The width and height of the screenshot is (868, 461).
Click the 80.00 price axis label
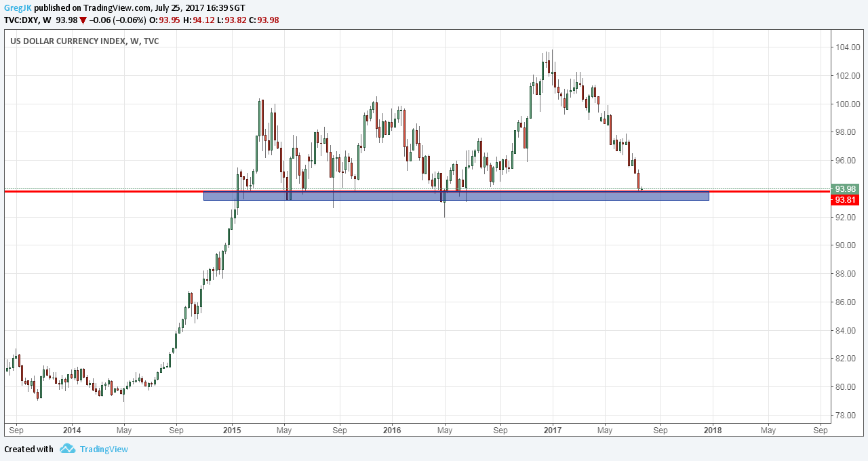pos(845,387)
